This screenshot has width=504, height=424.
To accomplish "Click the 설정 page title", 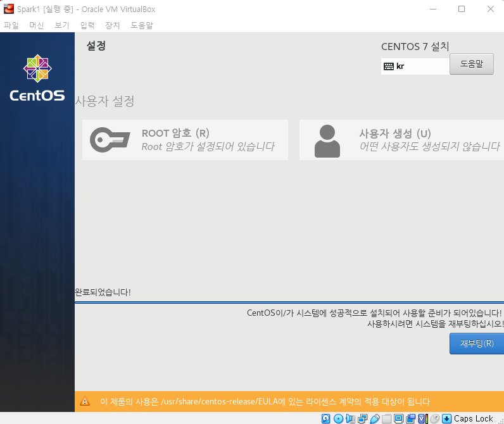I will 96,46.
